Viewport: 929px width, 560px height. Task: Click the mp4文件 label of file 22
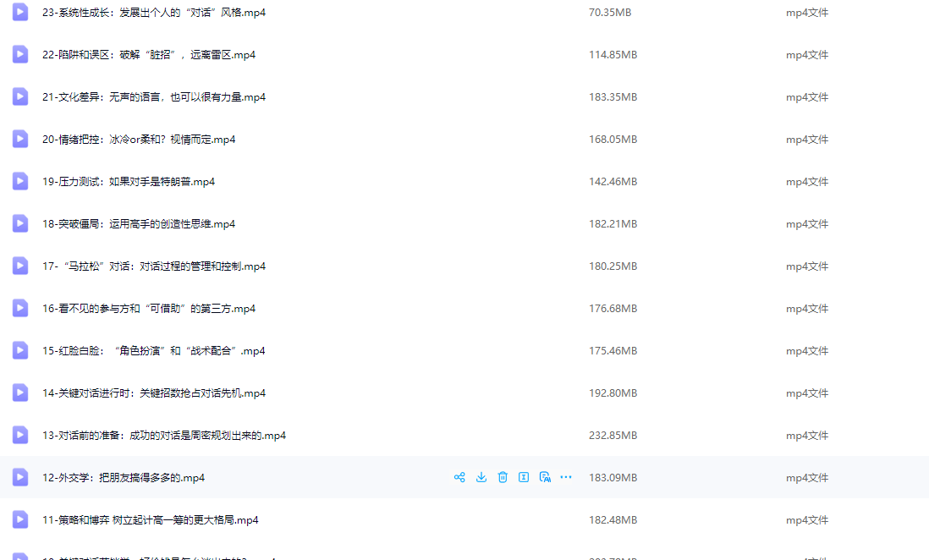[x=806, y=54]
